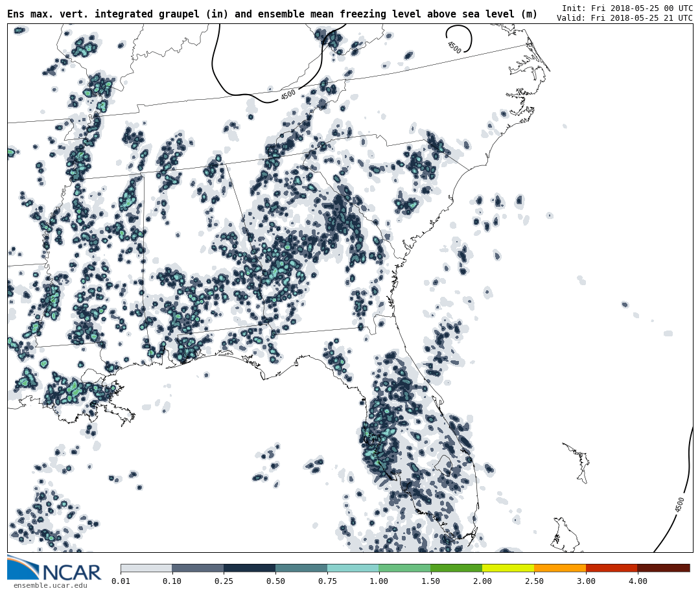The width and height of the screenshot is (700, 593).
Task: Click the map title about integrated graupel
Action: [272, 14]
